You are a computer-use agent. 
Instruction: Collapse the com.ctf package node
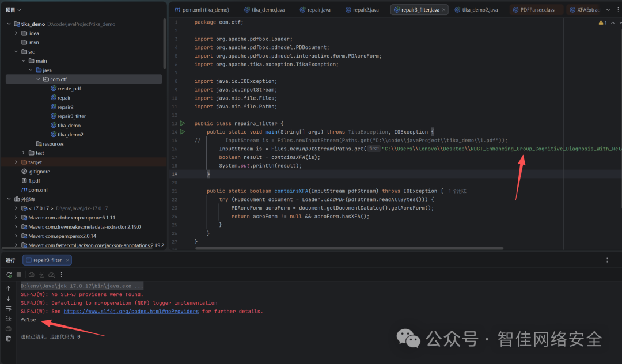pos(38,79)
